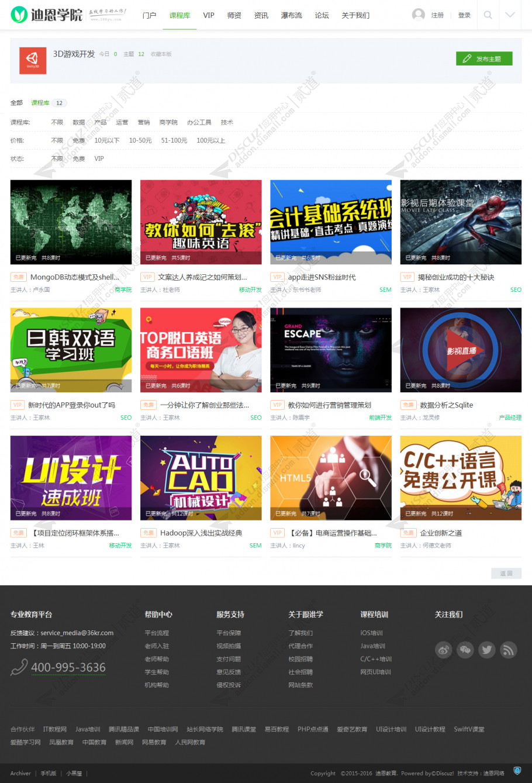Filter 课程库 by 运营
Screen dimensions: 532x783
[x=122, y=122]
